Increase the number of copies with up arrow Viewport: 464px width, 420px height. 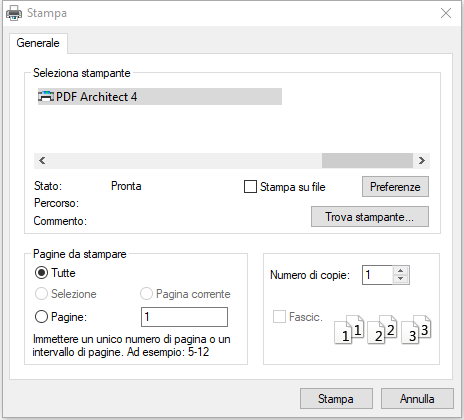tap(401, 271)
